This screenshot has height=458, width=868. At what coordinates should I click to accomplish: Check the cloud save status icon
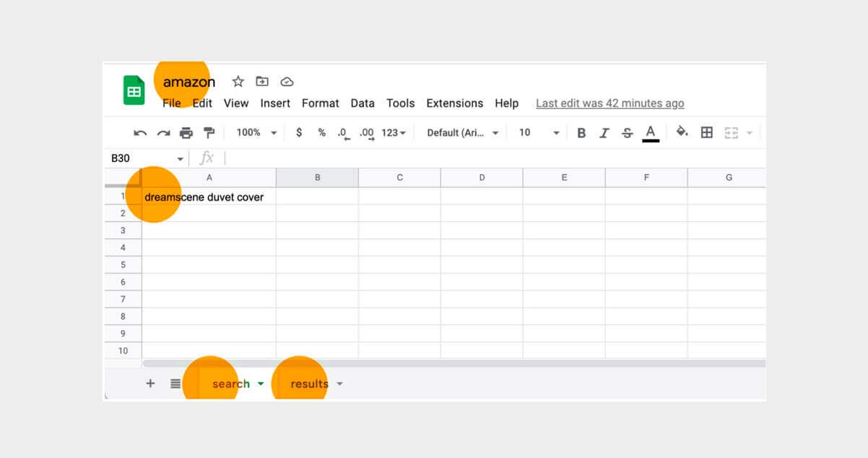coord(287,82)
